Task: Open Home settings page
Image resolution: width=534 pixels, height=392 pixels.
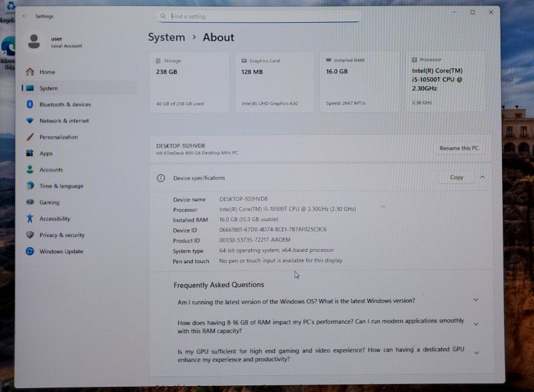Action: click(x=79, y=71)
